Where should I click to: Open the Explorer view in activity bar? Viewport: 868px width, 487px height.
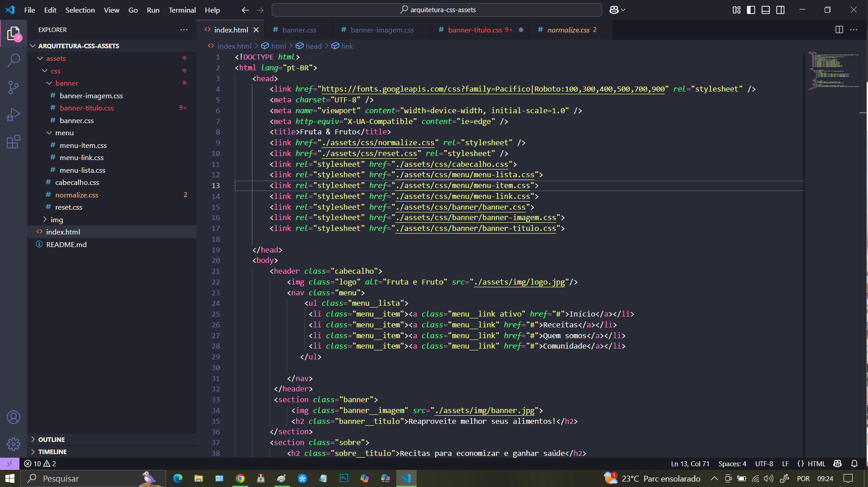tap(14, 33)
